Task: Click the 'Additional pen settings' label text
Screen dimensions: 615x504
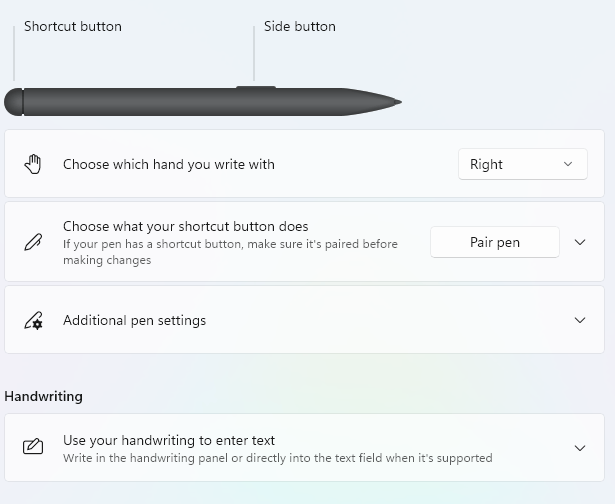Action: pyautogui.click(x=135, y=320)
